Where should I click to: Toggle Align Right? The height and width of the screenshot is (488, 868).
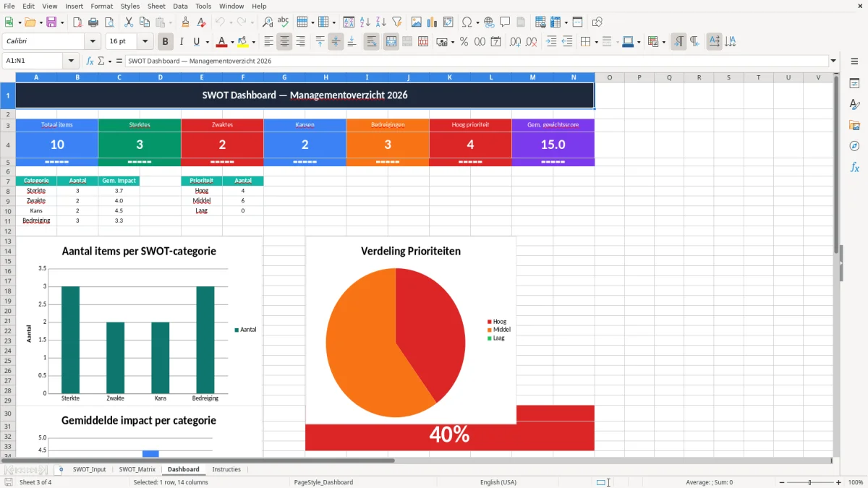(300, 42)
